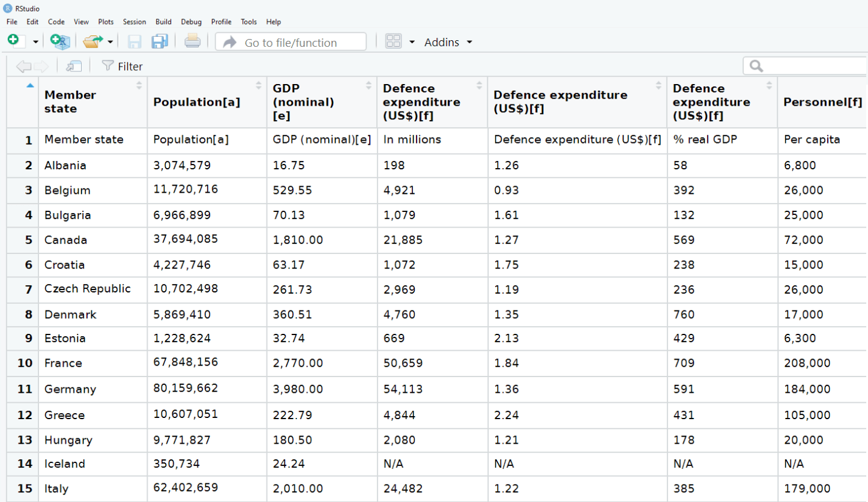The image size is (868, 502).
Task: Pop the data viewer out into a new window
Action: [x=73, y=66]
